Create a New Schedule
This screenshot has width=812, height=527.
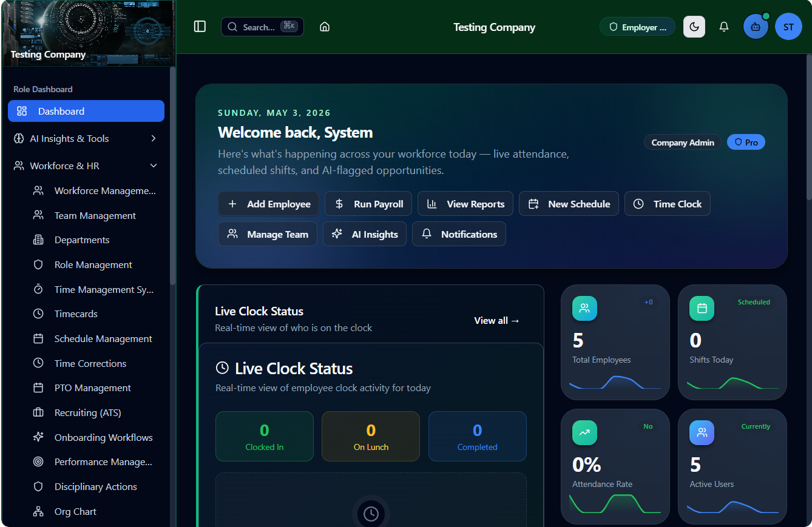[569, 204]
